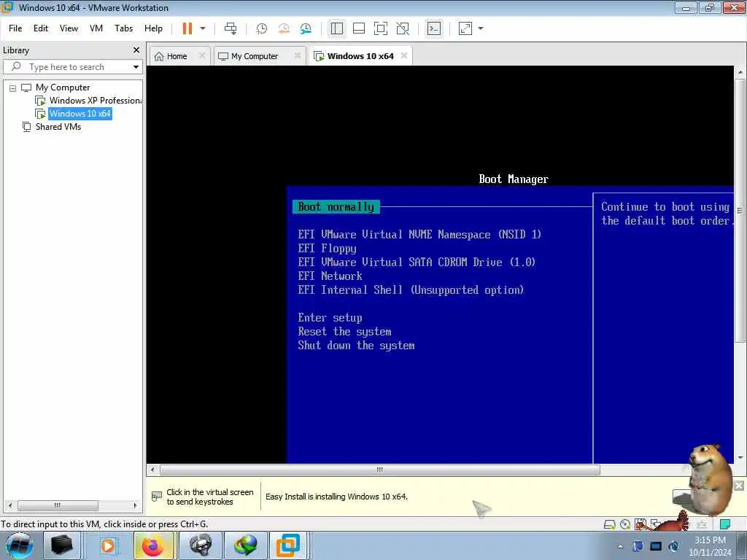The image size is (747, 560).
Task: Open the Windows Start orb
Action: [x=20, y=545]
